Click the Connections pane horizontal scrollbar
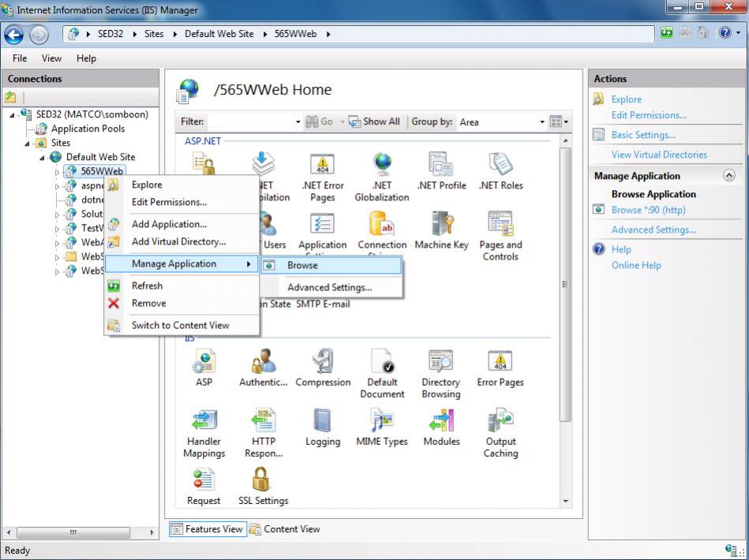 [73, 532]
